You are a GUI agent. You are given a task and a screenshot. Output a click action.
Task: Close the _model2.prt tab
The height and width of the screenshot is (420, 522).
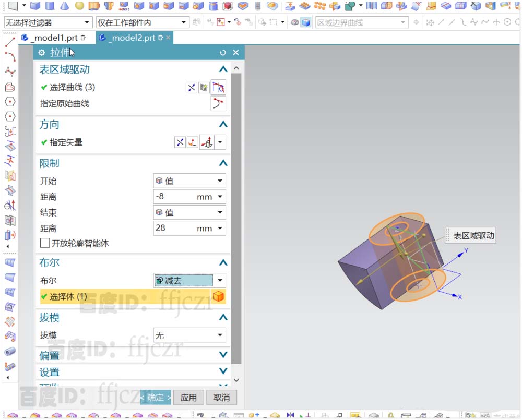click(x=168, y=38)
